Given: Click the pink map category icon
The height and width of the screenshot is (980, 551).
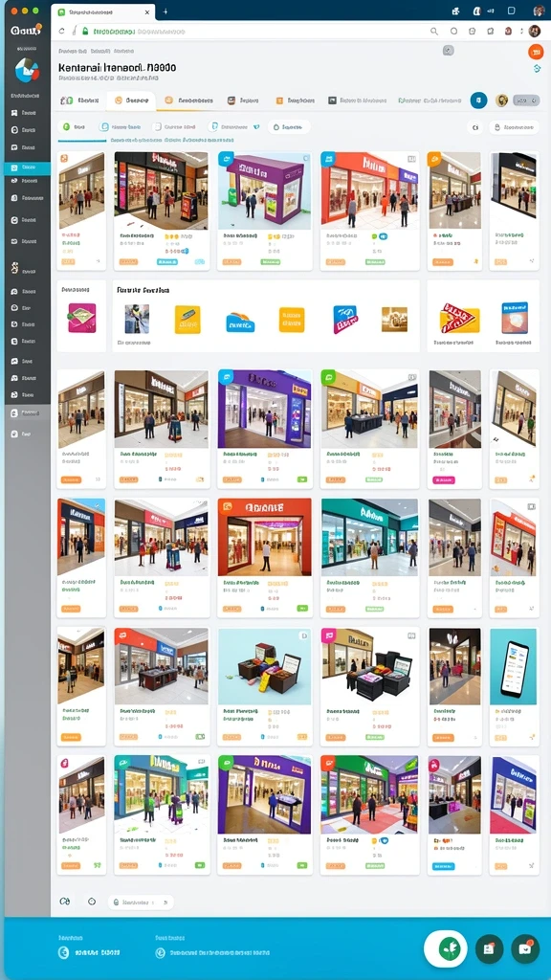Looking at the screenshot, I should pos(82,318).
